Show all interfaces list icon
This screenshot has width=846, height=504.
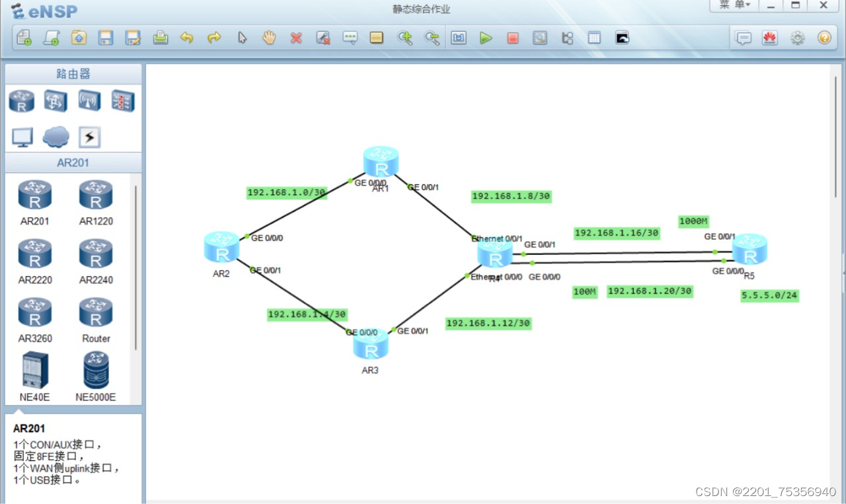pyautogui.click(x=567, y=38)
